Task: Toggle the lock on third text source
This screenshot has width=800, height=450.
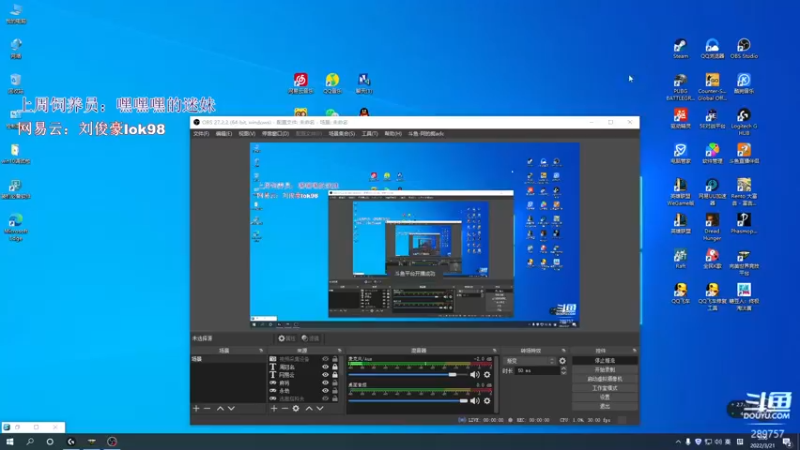Action: tap(335, 375)
